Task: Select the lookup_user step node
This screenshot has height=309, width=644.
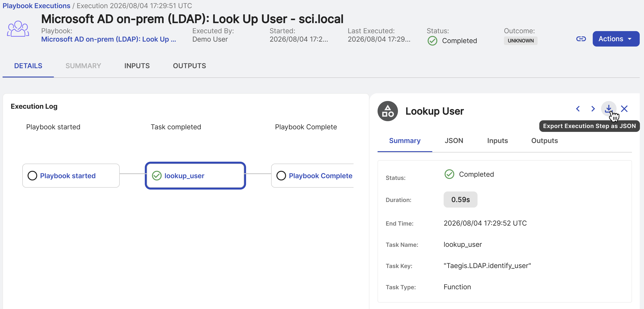Action: tap(195, 176)
